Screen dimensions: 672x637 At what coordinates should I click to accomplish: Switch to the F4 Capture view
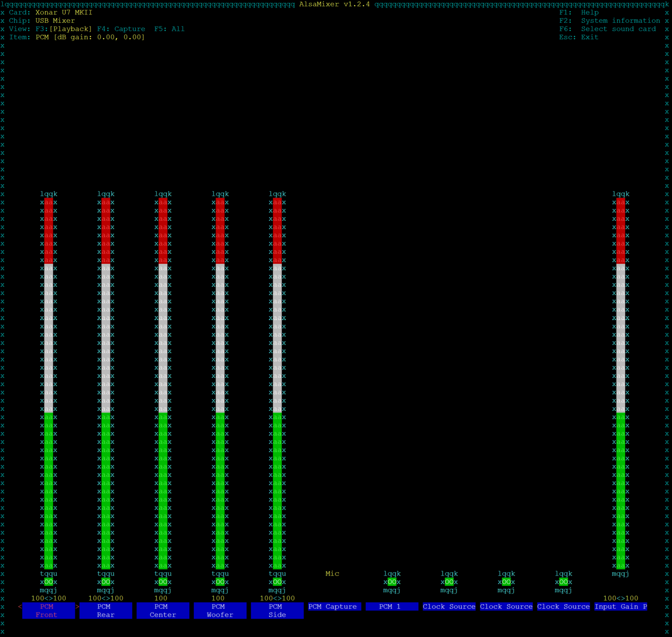pyautogui.click(x=121, y=29)
